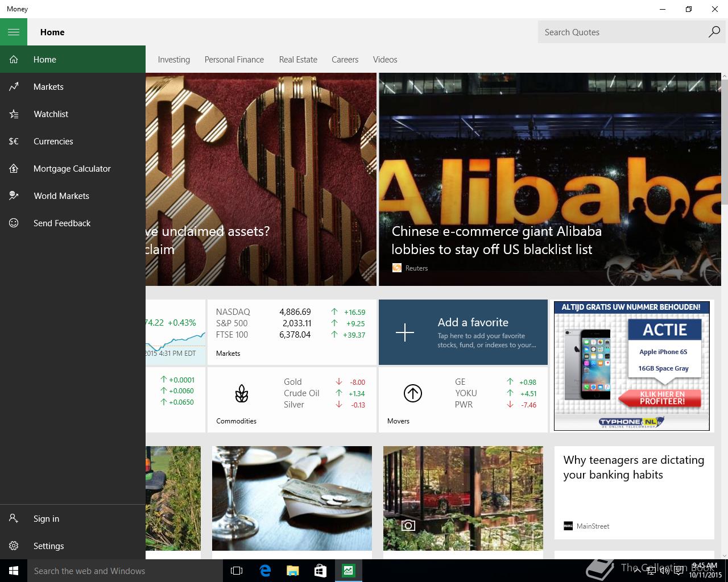Image resolution: width=728 pixels, height=582 pixels.
Task: Switch to the Videos tab
Action: tap(385, 60)
